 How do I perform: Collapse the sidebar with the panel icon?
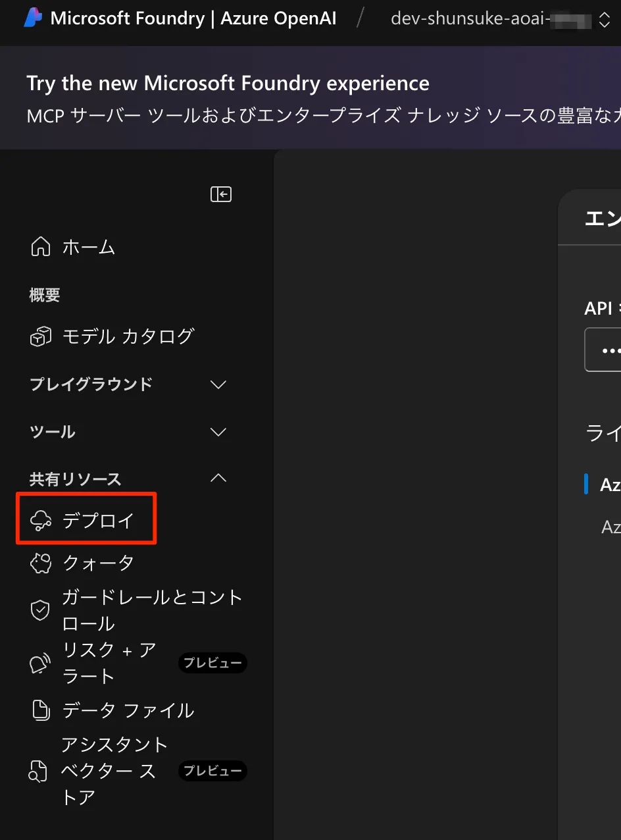coord(220,194)
